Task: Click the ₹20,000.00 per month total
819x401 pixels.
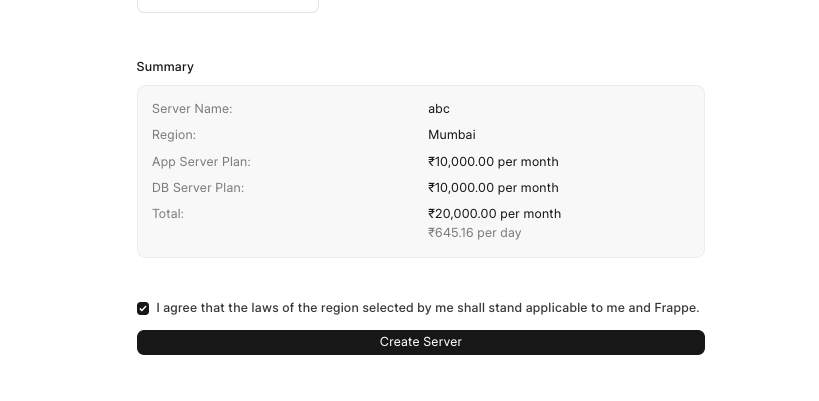Action: [494, 214]
